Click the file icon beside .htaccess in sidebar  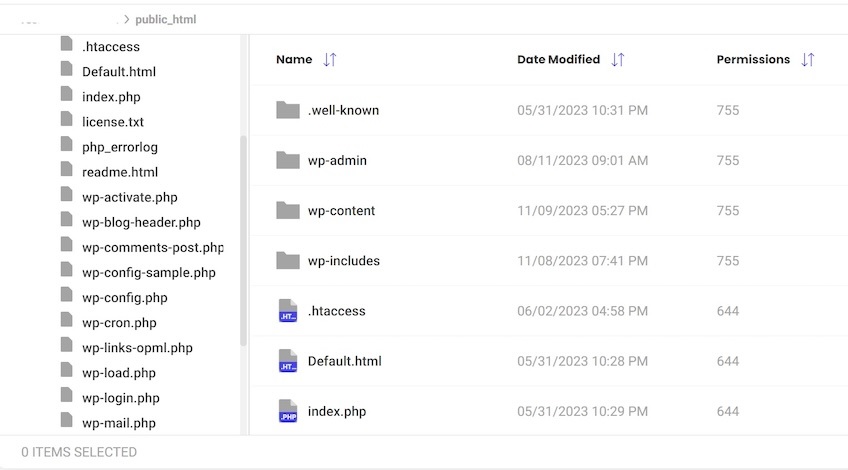coord(67,44)
